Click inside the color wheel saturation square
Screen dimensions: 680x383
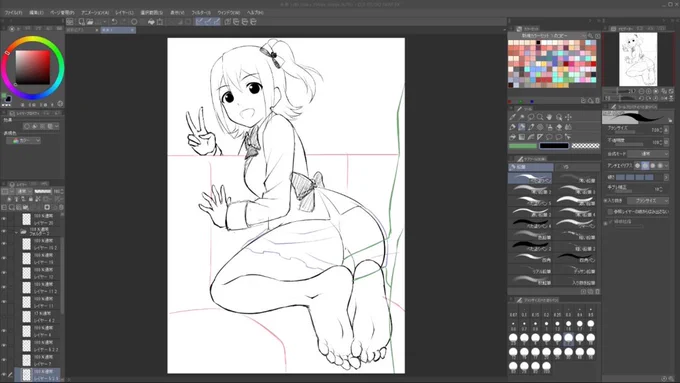pos(33,67)
